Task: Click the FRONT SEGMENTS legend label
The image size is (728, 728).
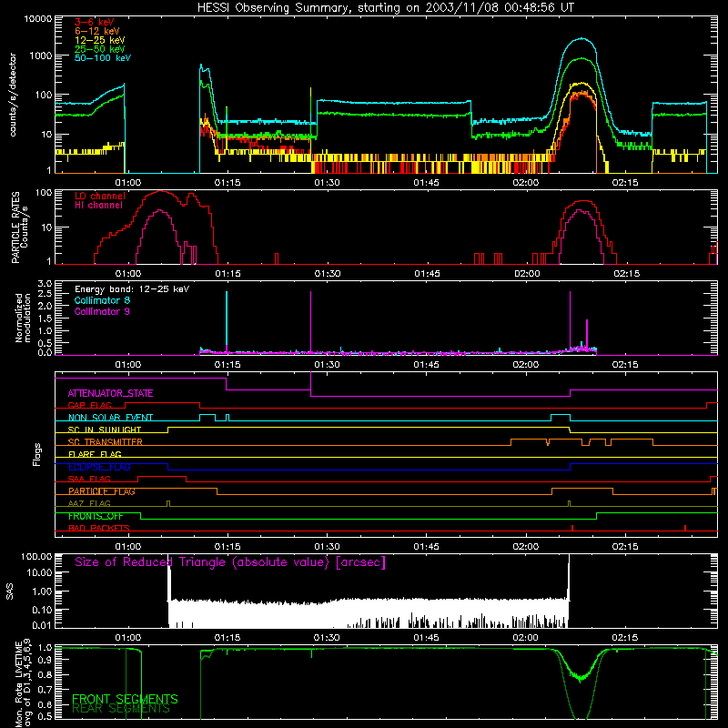Action: click(125, 699)
